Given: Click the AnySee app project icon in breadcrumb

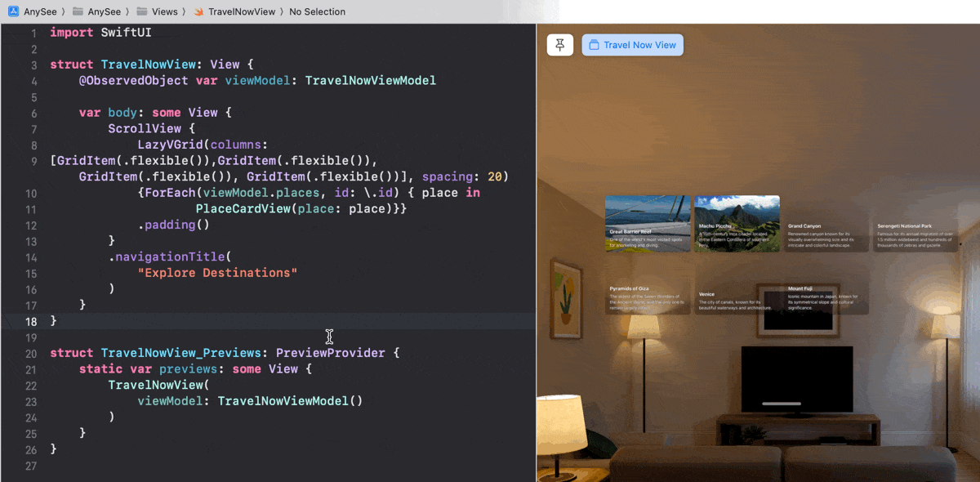Looking at the screenshot, I should tap(13, 11).
